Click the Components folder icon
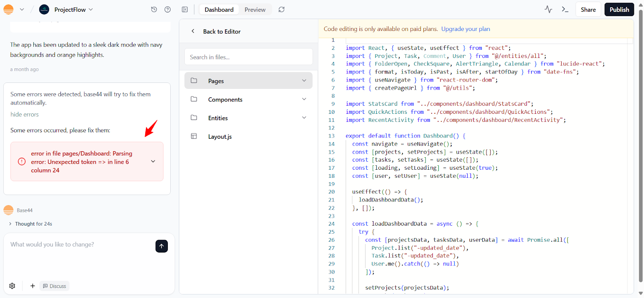Viewport: 644px width, 298px height. (194, 99)
